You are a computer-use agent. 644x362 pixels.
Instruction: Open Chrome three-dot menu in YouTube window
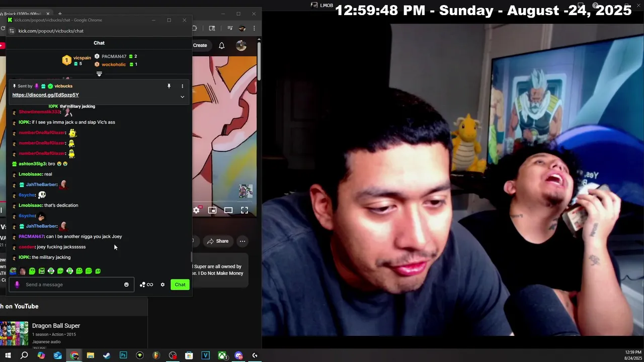[x=254, y=28]
